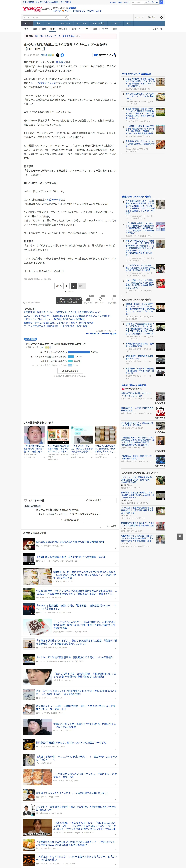The image size is (186, 868).
Task: Click the 12.2% poll result bar
Action: coord(70,361)
